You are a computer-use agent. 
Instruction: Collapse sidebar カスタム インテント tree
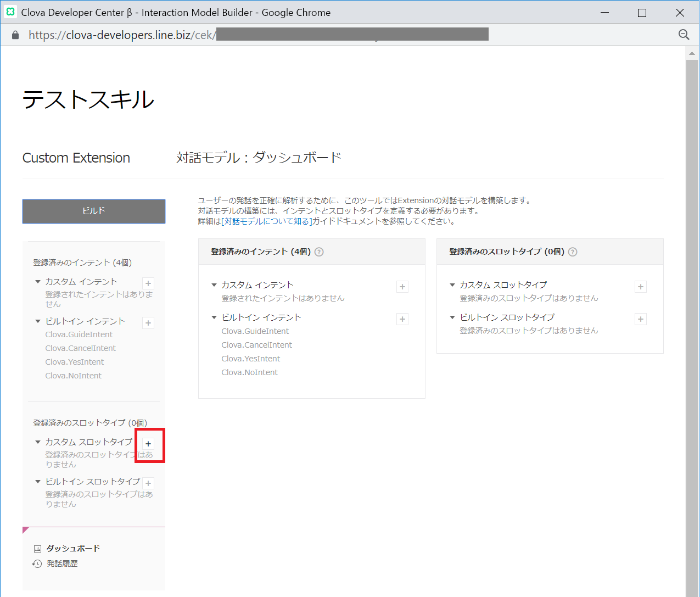38,282
